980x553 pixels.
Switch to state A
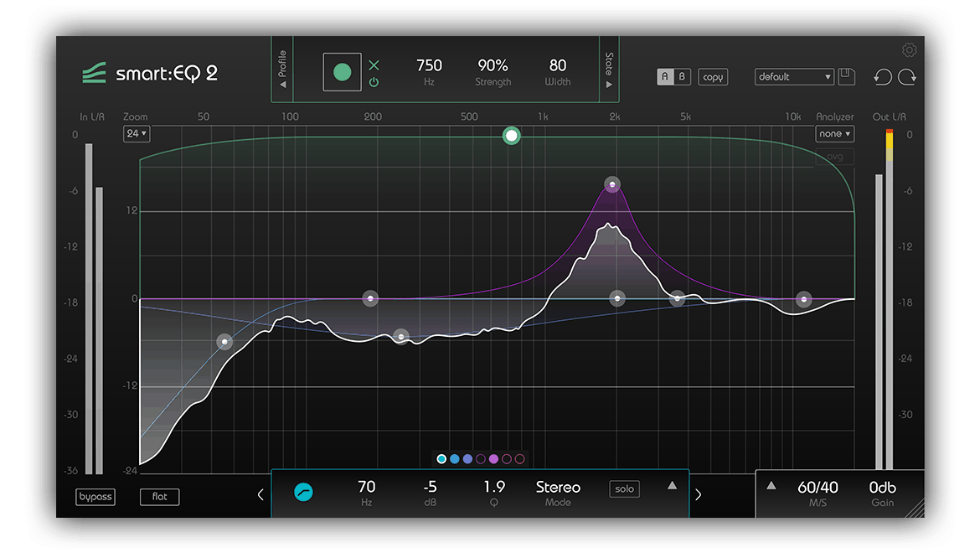pyautogui.click(x=665, y=77)
